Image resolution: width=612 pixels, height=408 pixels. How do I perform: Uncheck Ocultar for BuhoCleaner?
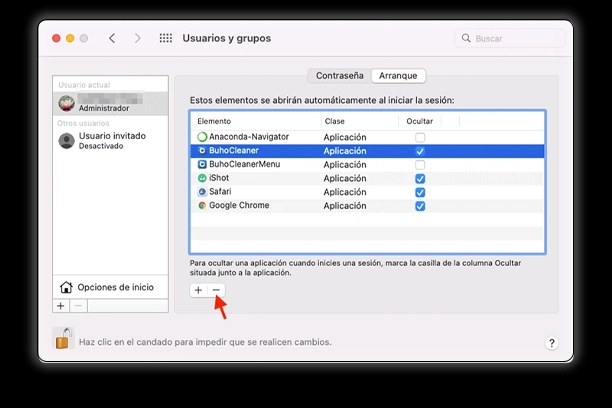point(420,151)
